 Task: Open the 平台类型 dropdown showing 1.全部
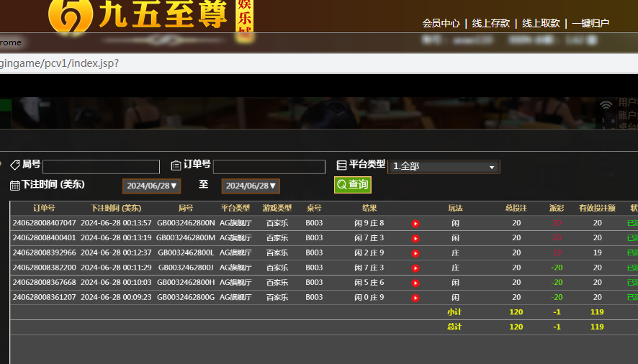444,167
